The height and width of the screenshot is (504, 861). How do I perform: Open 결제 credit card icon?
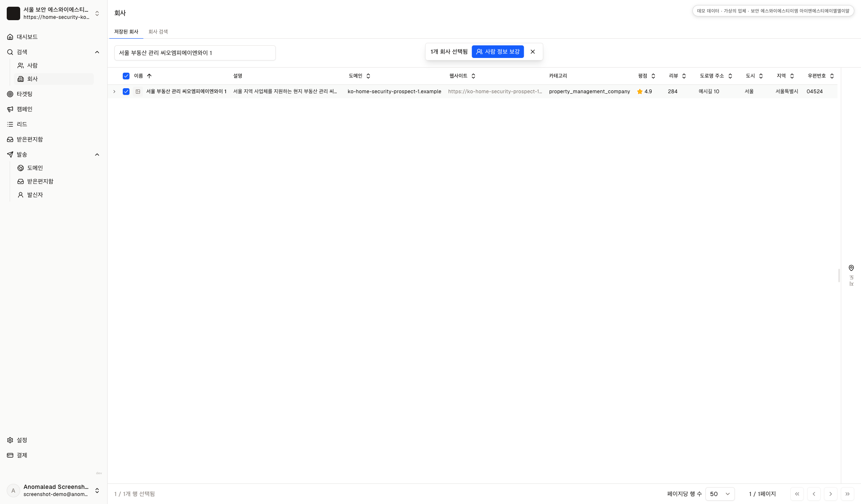click(10, 455)
